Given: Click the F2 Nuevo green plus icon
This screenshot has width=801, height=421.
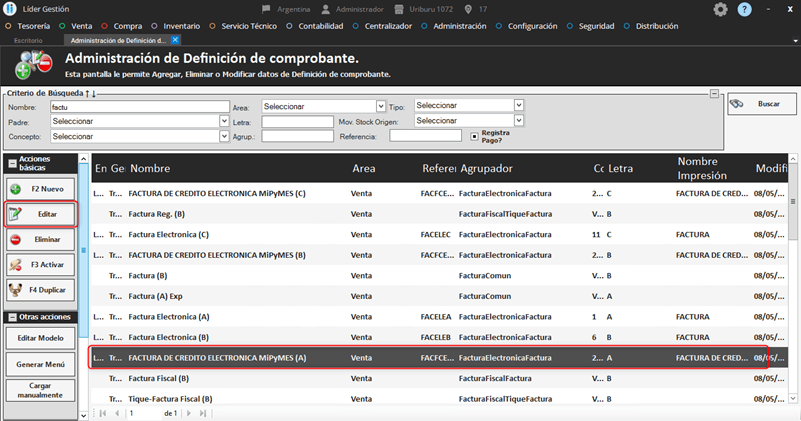Looking at the screenshot, I should [x=16, y=189].
